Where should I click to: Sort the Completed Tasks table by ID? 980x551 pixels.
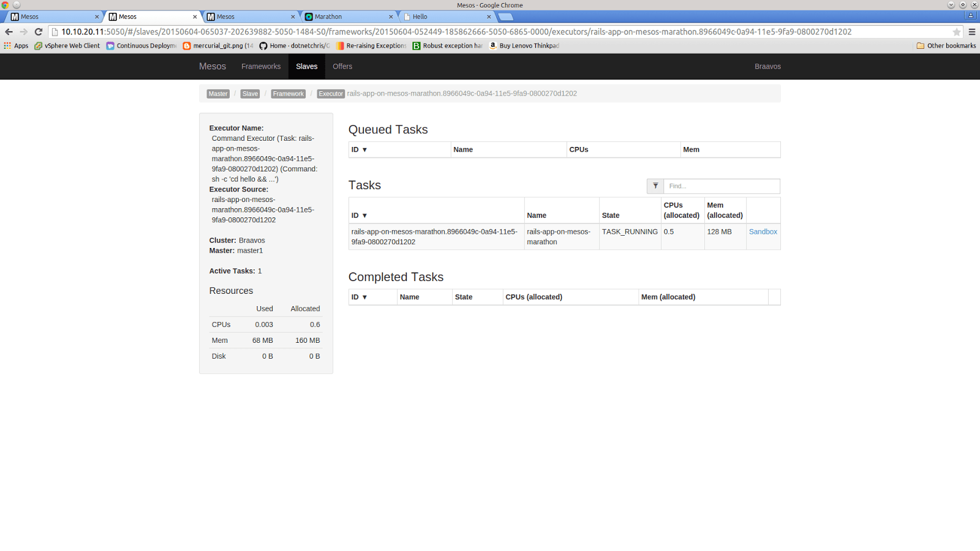[359, 298]
